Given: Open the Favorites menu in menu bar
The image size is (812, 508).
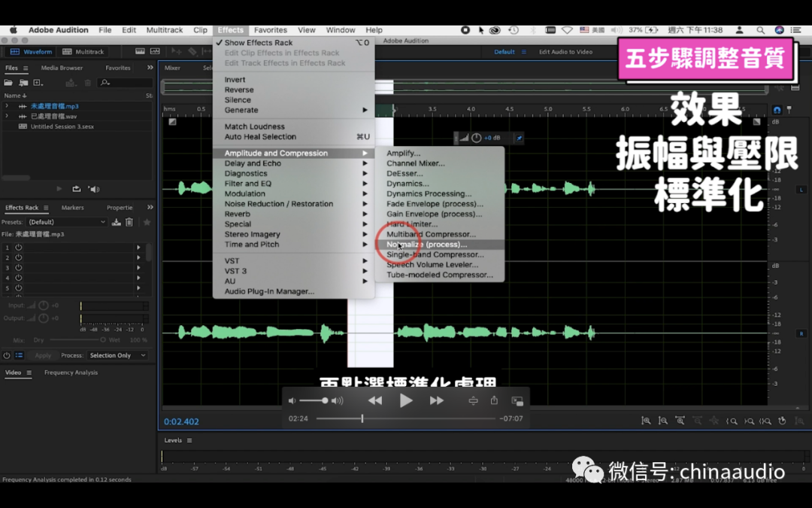Looking at the screenshot, I should click(x=271, y=30).
